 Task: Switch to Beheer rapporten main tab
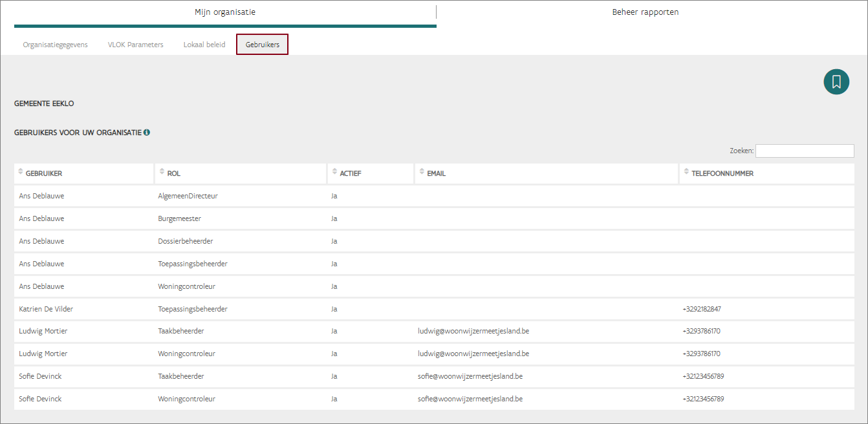coord(645,12)
